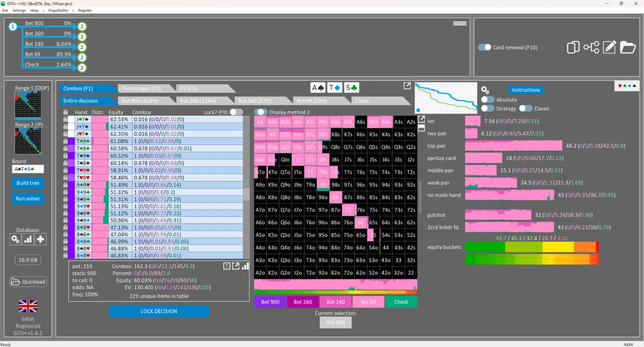Open the tree structure node icon
Image resolution: width=644 pixels, height=347 pixels.
coord(591,47)
